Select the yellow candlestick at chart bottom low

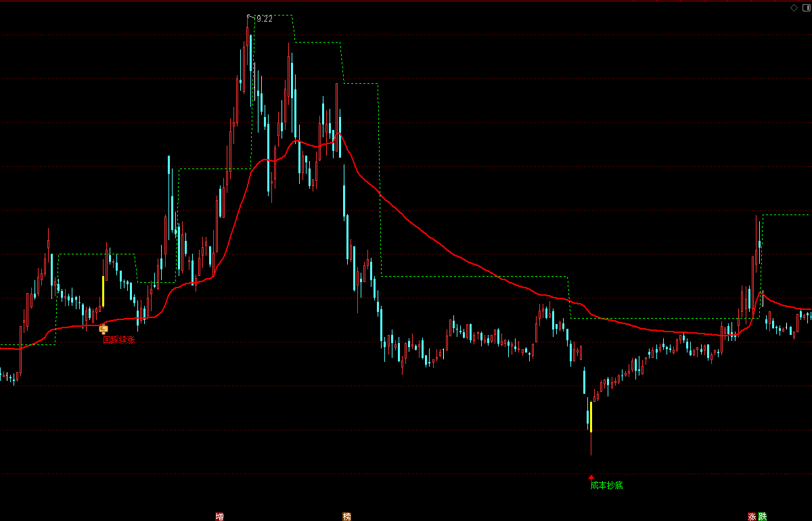(x=591, y=417)
